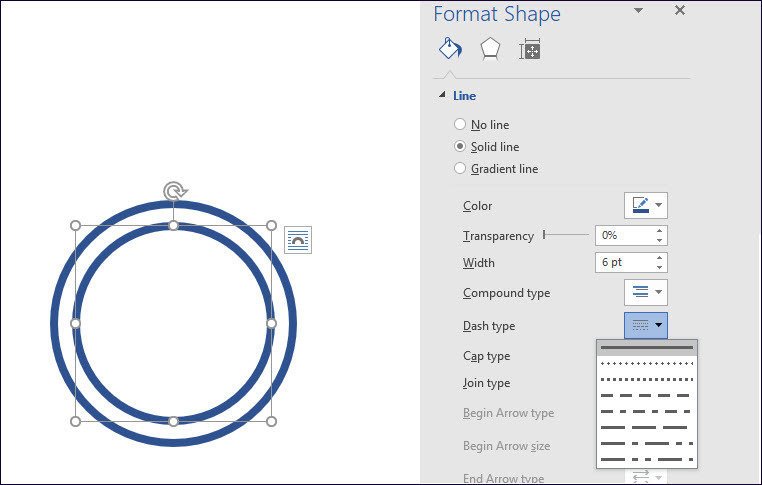Choose the Gradient line radio button
This screenshot has height=485, width=762.
coord(460,169)
